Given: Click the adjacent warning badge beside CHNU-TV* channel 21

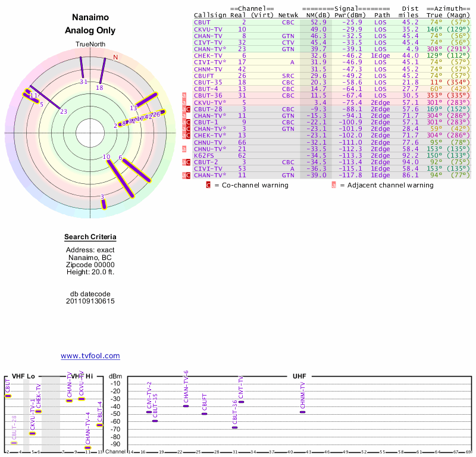Looking at the screenshot, I should pyautogui.click(x=184, y=149).
